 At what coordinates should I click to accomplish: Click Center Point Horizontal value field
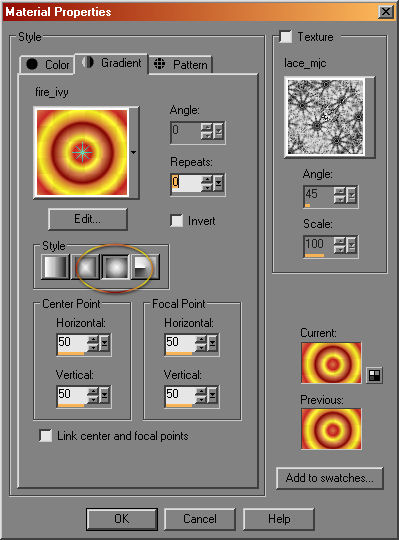pyautogui.click(x=72, y=343)
